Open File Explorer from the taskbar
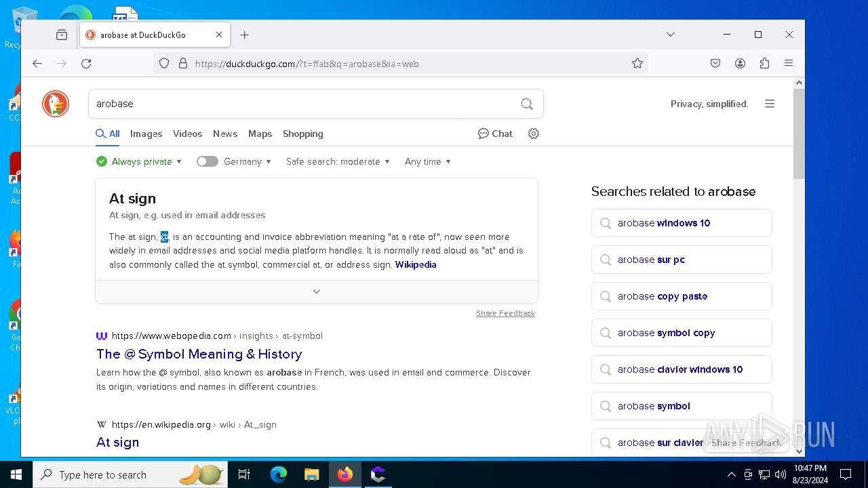Screen dimensions: 868x488 [x=311, y=474]
